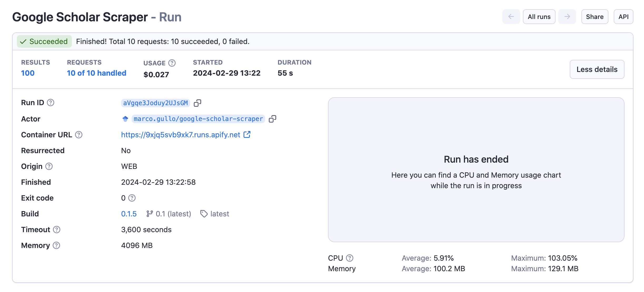Open the 10 of 10 handled link
644x292 pixels.
click(x=96, y=73)
